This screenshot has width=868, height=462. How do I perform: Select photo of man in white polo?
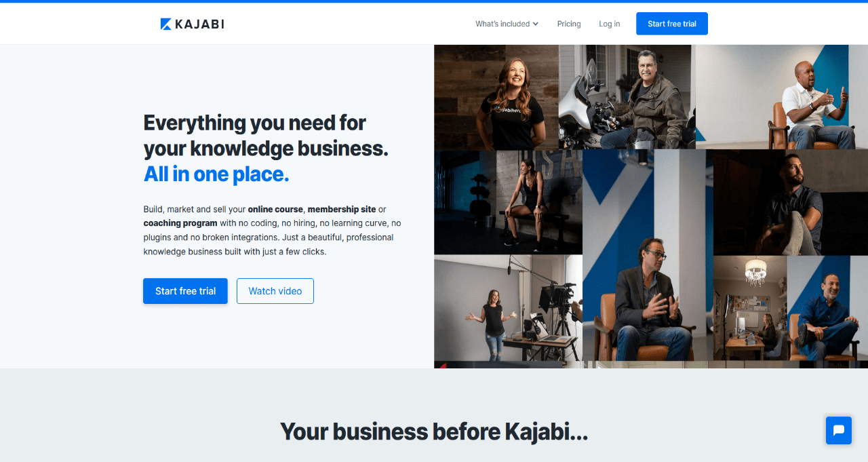click(782, 97)
